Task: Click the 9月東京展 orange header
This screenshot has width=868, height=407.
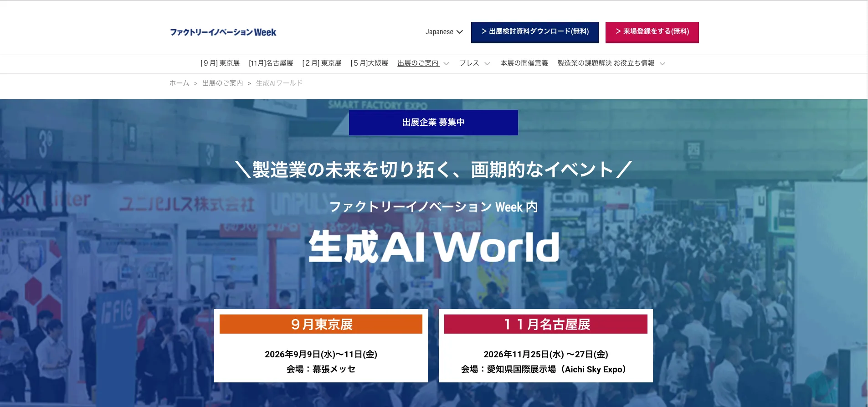Action: tap(321, 324)
